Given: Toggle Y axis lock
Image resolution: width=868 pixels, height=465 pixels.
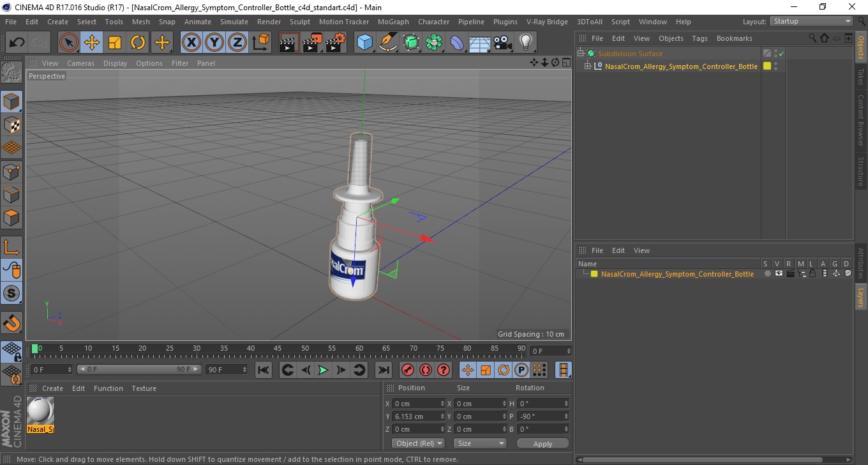Looking at the screenshot, I should 214,43.
